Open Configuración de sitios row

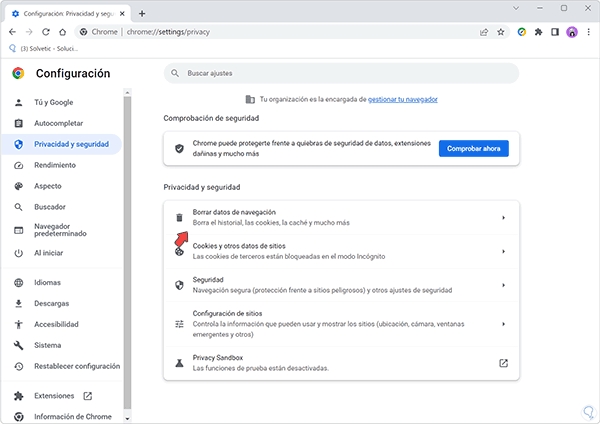[341, 322]
